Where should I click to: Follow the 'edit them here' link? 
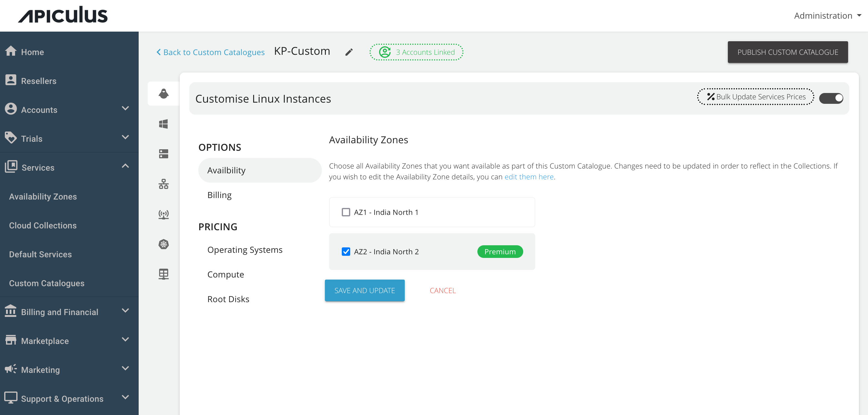pos(528,176)
